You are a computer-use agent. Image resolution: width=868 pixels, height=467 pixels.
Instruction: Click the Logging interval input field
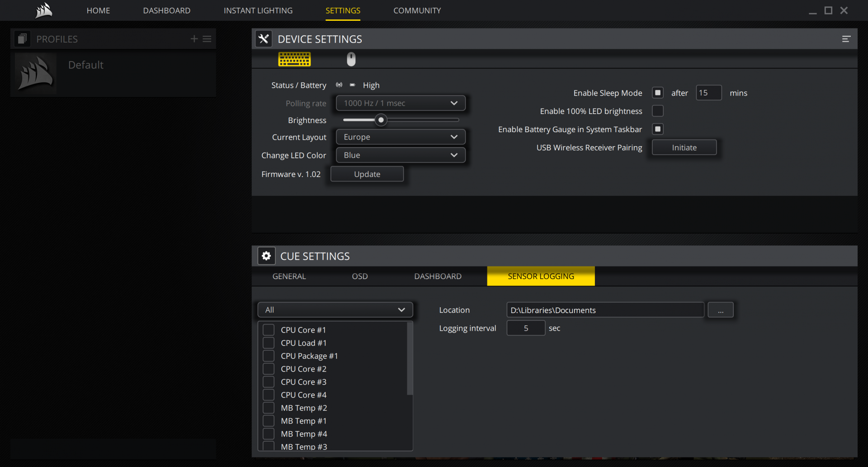pyautogui.click(x=526, y=328)
